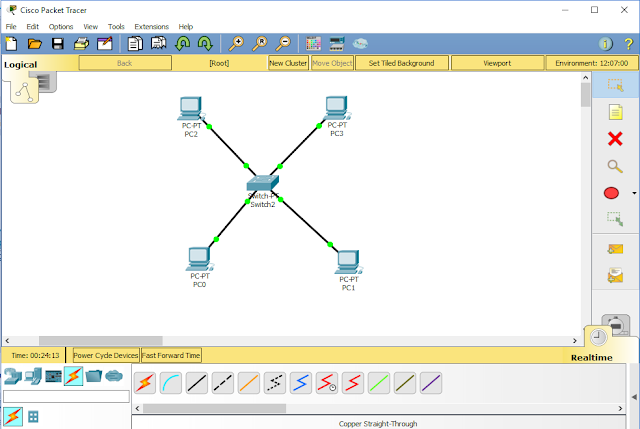
Task: Open the custom devices dialog icon
Action: 337,44
